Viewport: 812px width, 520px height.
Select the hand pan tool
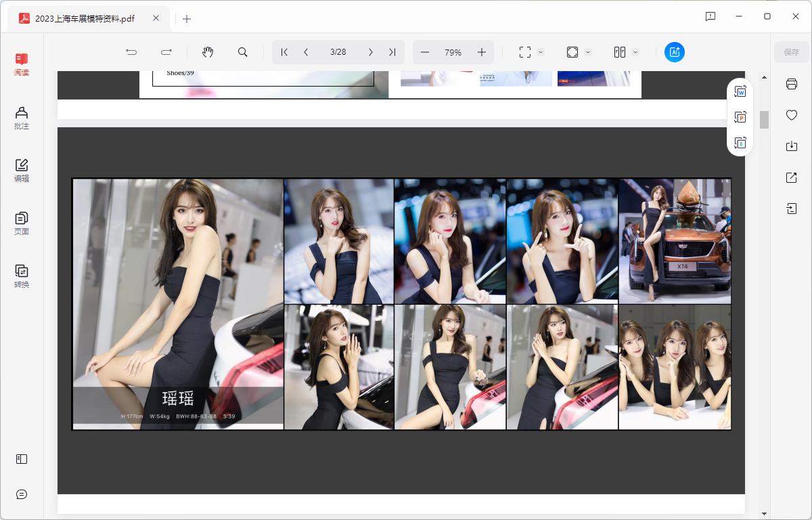coord(208,52)
